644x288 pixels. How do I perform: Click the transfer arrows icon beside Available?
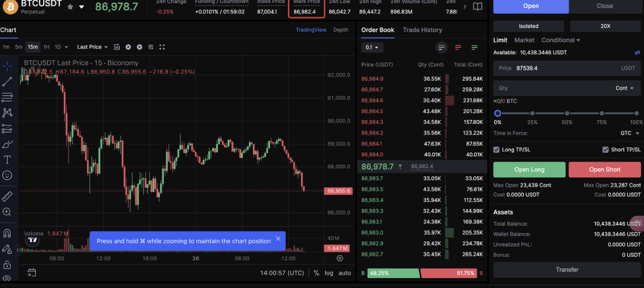(x=637, y=52)
